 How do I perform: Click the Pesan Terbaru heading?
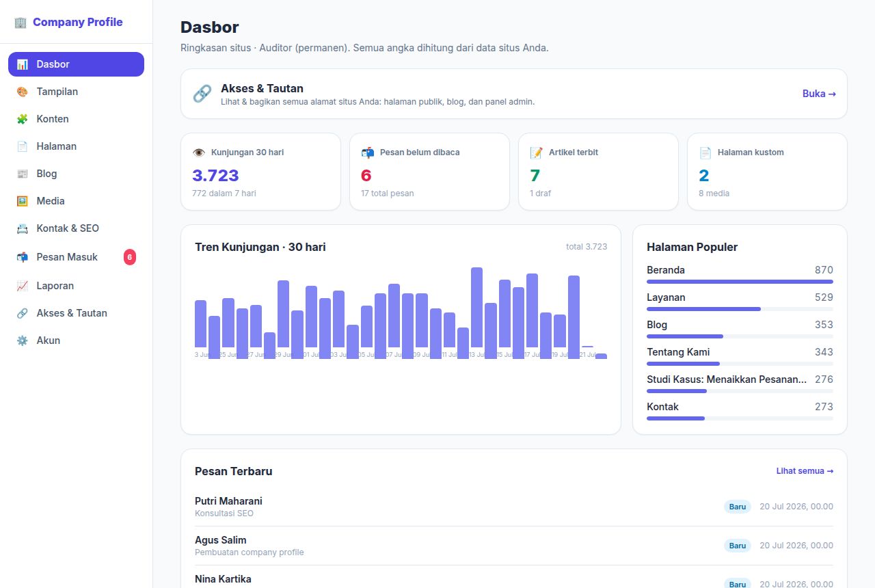pos(233,471)
